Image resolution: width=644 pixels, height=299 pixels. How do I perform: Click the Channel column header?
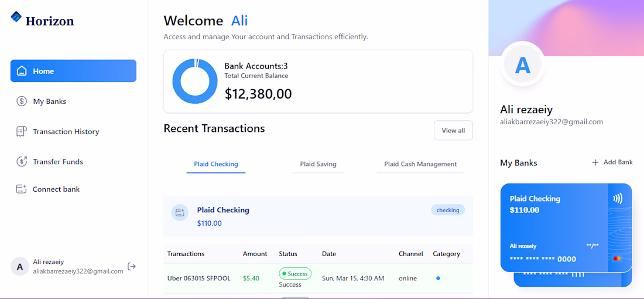click(x=411, y=254)
